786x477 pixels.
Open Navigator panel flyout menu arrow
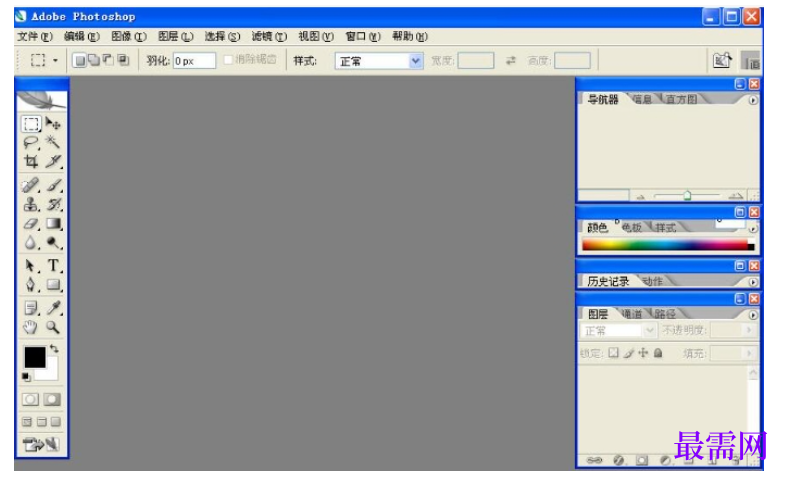click(x=753, y=100)
